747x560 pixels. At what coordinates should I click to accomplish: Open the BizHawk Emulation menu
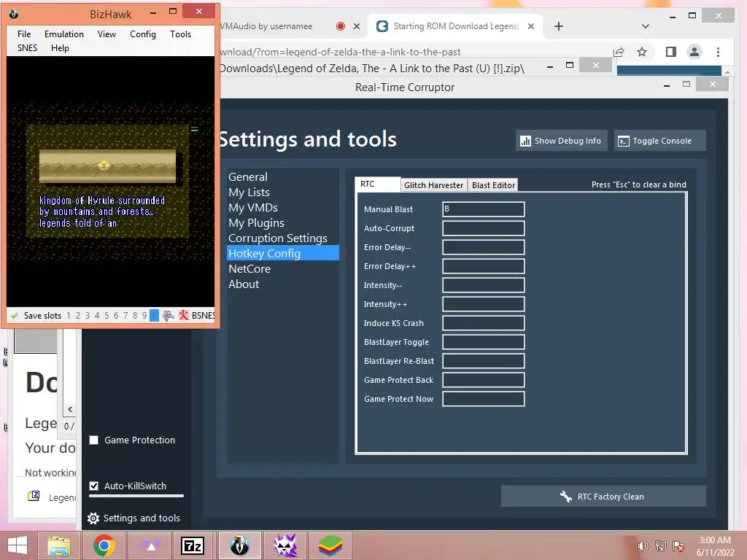(x=64, y=34)
